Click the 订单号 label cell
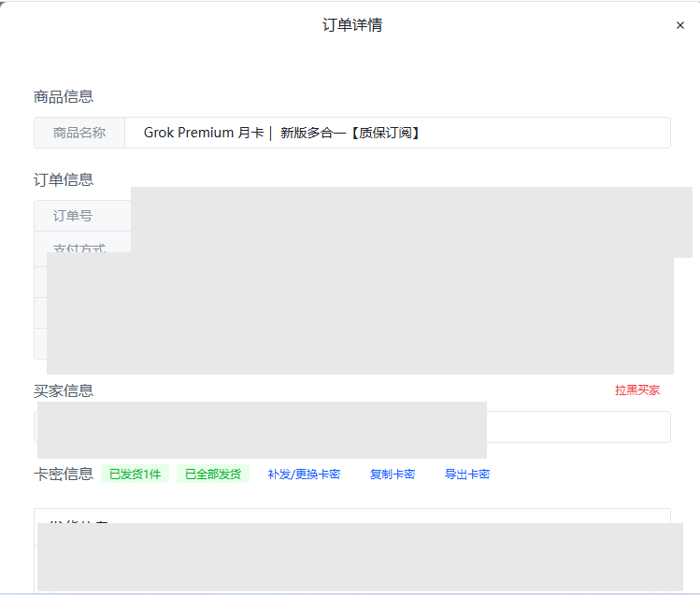Image resolution: width=700 pixels, height=595 pixels. [82, 216]
